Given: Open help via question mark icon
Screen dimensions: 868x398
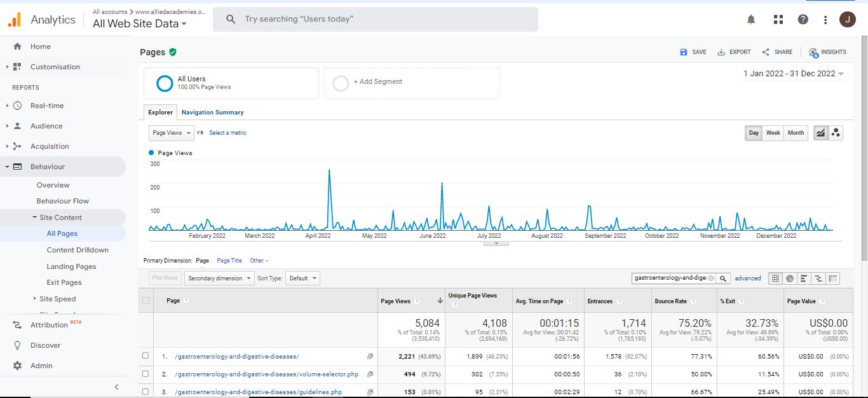Looking at the screenshot, I should [x=803, y=20].
